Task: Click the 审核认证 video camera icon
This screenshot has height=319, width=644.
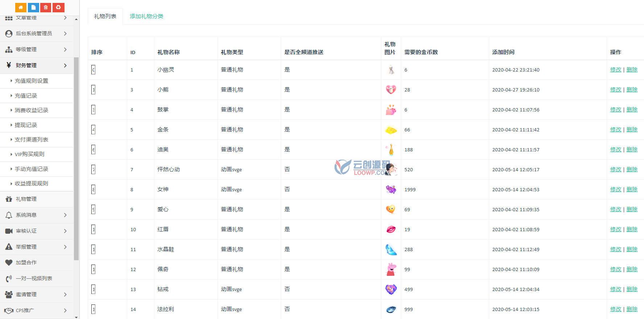Action: click(9, 231)
